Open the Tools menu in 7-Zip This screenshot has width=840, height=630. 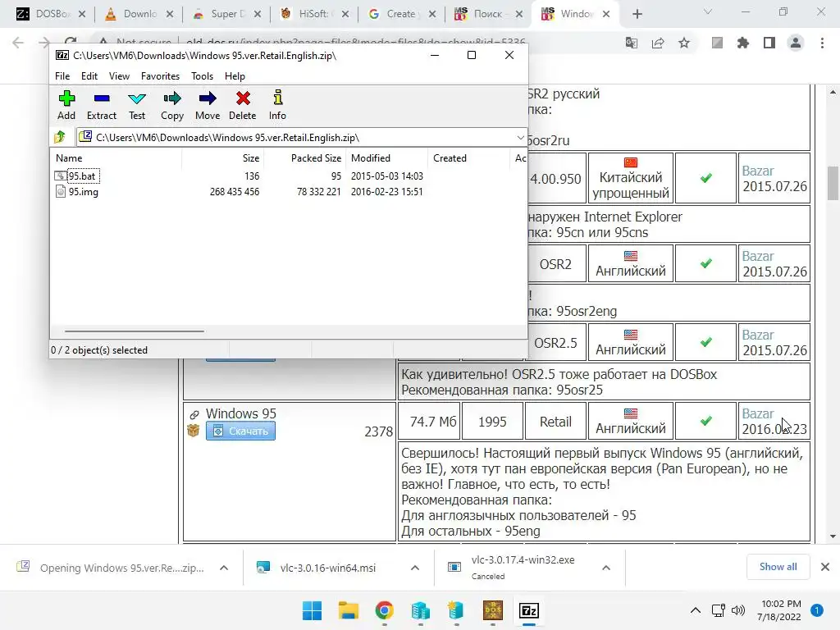pos(202,76)
